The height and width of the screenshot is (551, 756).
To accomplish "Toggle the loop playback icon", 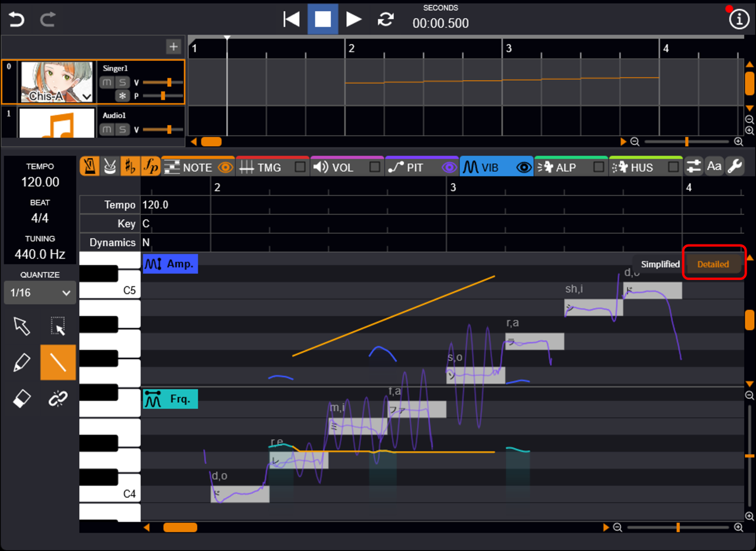I will (x=386, y=19).
